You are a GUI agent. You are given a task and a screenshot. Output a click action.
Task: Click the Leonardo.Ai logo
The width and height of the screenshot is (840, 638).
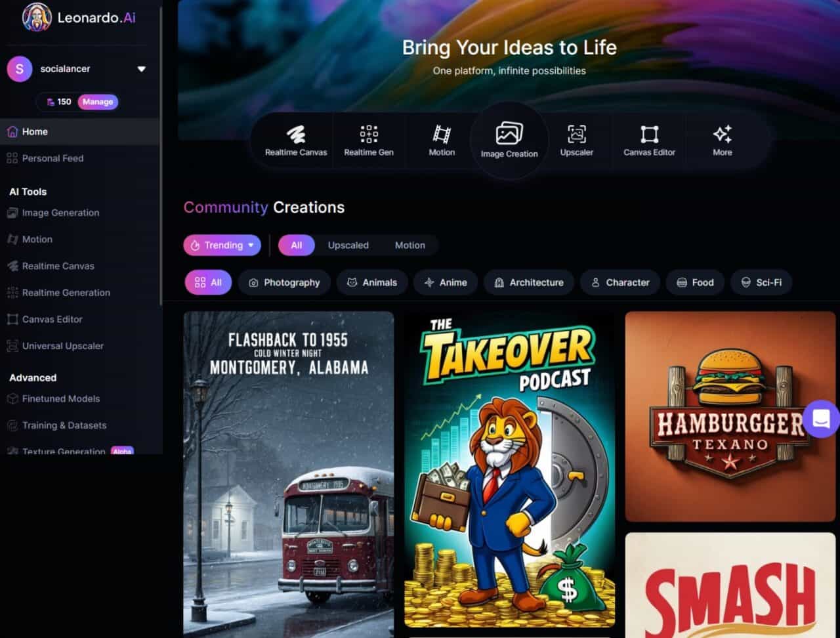click(x=79, y=18)
